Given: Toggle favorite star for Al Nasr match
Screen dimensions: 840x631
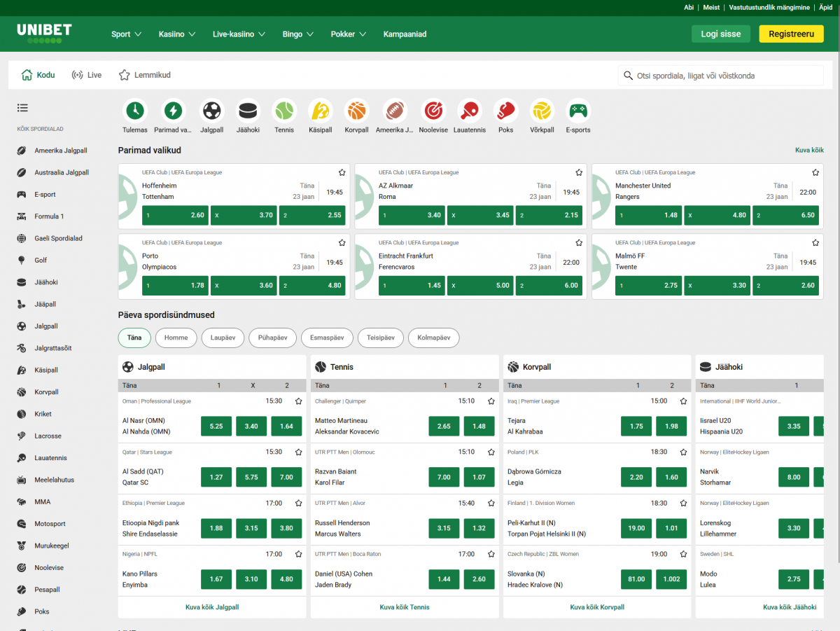Looking at the screenshot, I should [x=299, y=401].
